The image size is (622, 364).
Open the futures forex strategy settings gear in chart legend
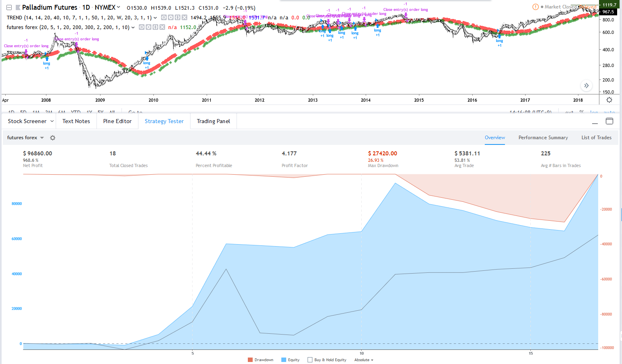coord(149,27)
